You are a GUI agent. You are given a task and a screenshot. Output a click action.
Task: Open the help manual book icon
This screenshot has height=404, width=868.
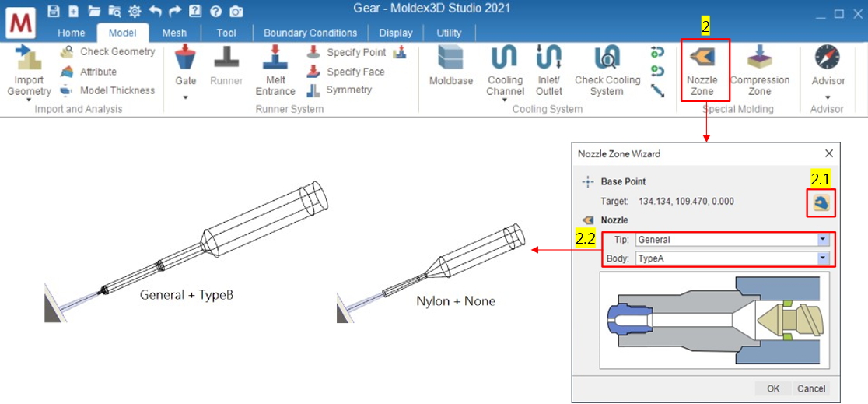[195, 11]
